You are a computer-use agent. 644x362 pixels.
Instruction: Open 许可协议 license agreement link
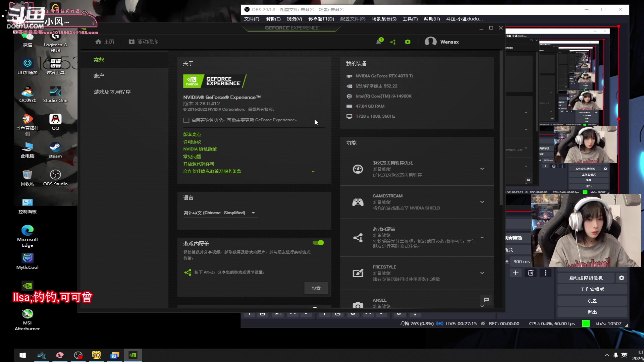192,142
